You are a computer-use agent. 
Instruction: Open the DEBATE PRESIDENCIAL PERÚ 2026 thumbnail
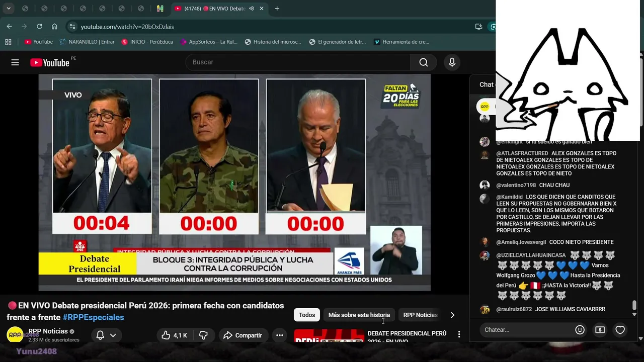click(x=329, y=336)
